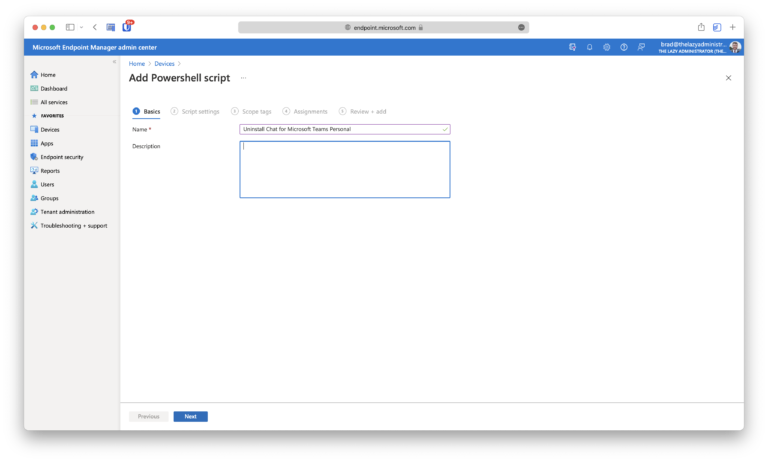Open Tenant administration in sidebar
The height and width of the screenshot is (462, 768).
pos(62,212)
